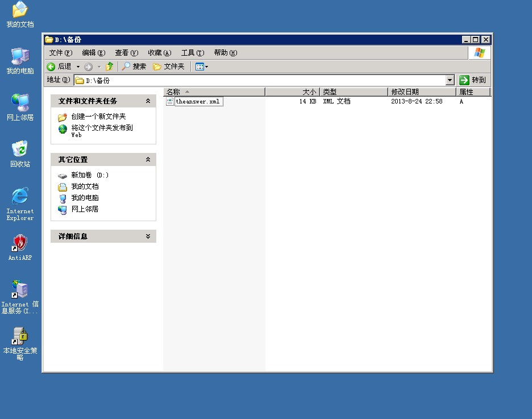Click the 创建一个新文件夹 folder icon
The height and width of the screenshot is (419, 532).
(x=63, y=117)
